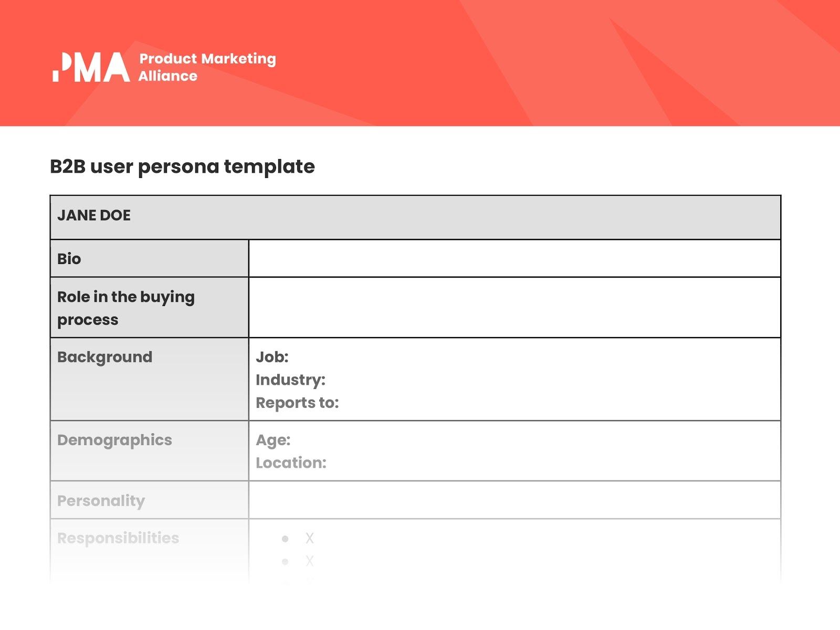Click the Bio label cell
This screenshot has width=840, height=630.
click(x=150, y=258)
